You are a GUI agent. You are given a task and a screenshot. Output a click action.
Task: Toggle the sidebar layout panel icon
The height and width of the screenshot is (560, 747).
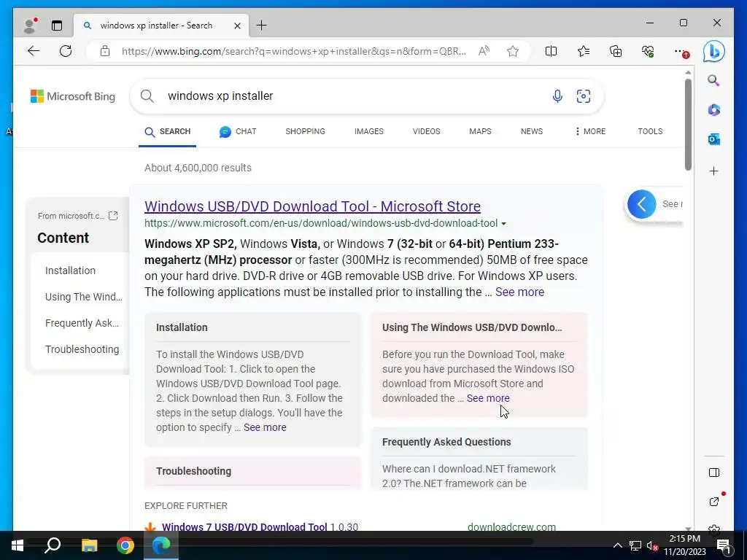click(x=713, y=472)
